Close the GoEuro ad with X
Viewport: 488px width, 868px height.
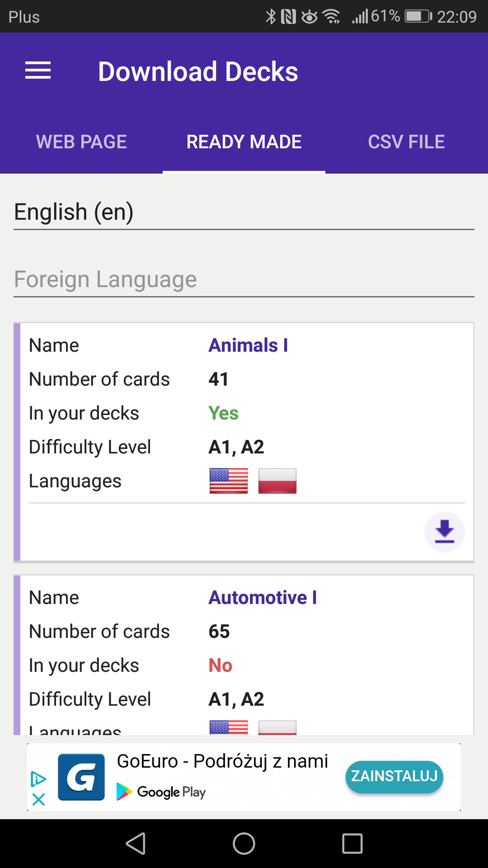tap(39, 799)
